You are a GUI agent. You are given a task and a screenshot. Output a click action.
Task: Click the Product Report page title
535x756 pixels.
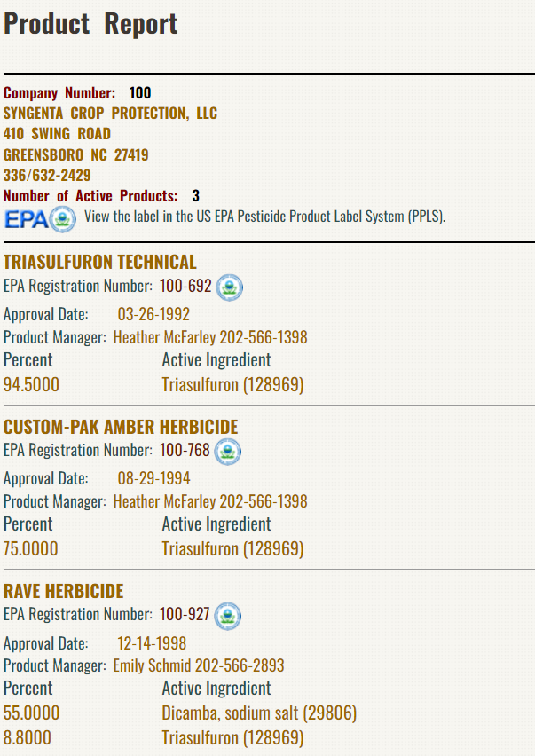(x=90, y=24)
